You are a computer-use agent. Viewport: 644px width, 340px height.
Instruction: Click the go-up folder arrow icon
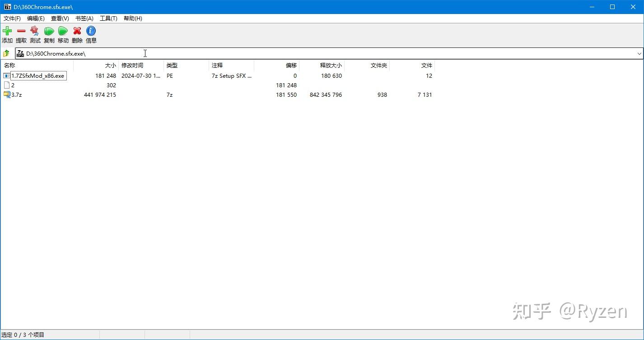point(6,53)
